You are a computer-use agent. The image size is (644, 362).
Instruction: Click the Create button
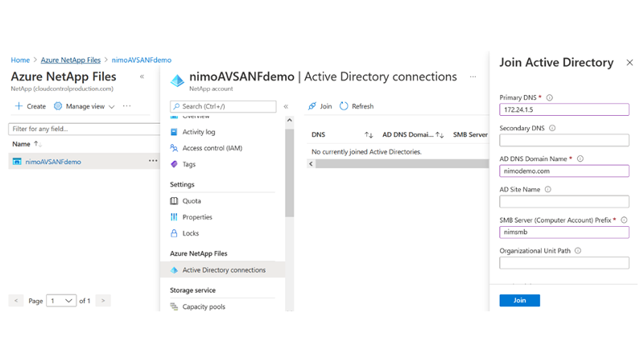tap(31, 106)
